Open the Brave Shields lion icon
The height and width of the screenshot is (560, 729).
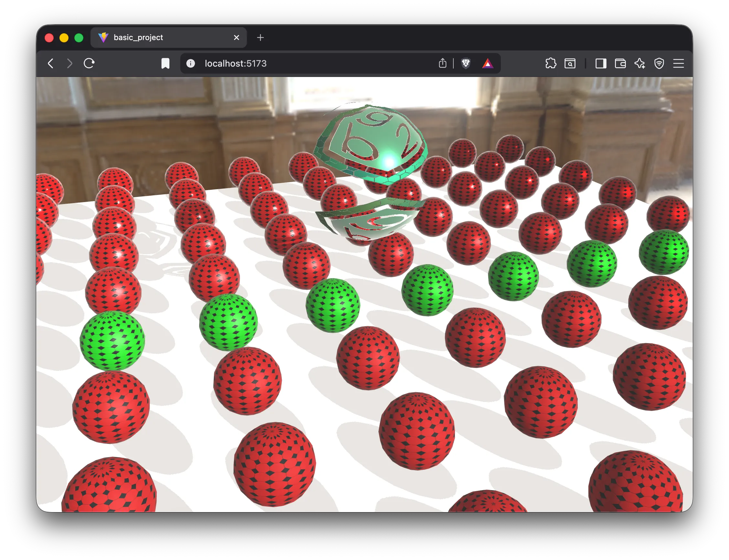click(x=466, y=63)
